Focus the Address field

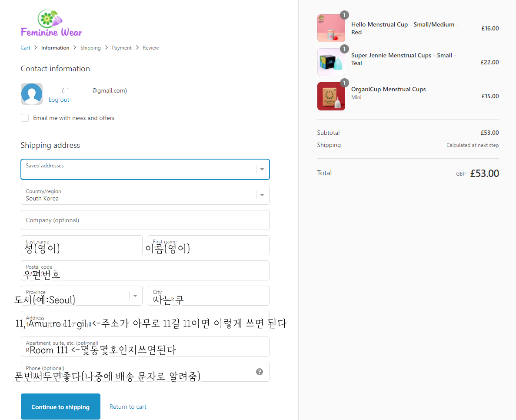tap(145, 321)
